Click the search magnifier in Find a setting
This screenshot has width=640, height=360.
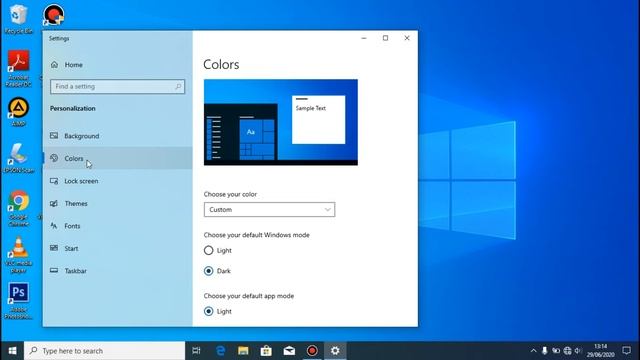point(178,87)
